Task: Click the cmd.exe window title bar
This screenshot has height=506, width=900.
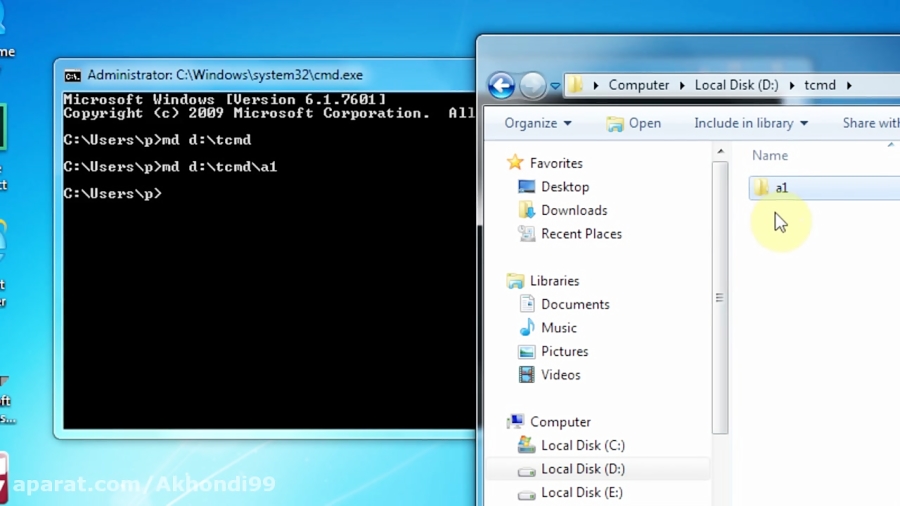Action: click(x=265, y=75)
